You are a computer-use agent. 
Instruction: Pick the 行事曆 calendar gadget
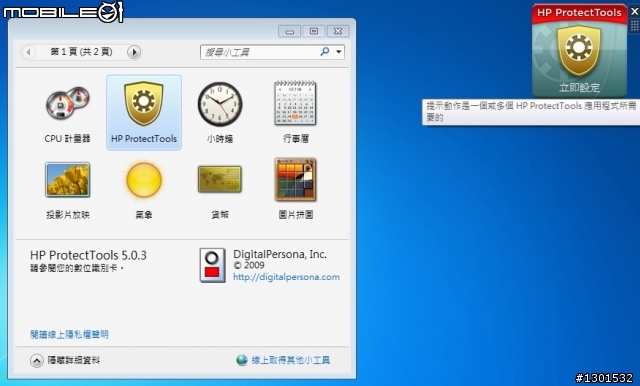[296, 103]
